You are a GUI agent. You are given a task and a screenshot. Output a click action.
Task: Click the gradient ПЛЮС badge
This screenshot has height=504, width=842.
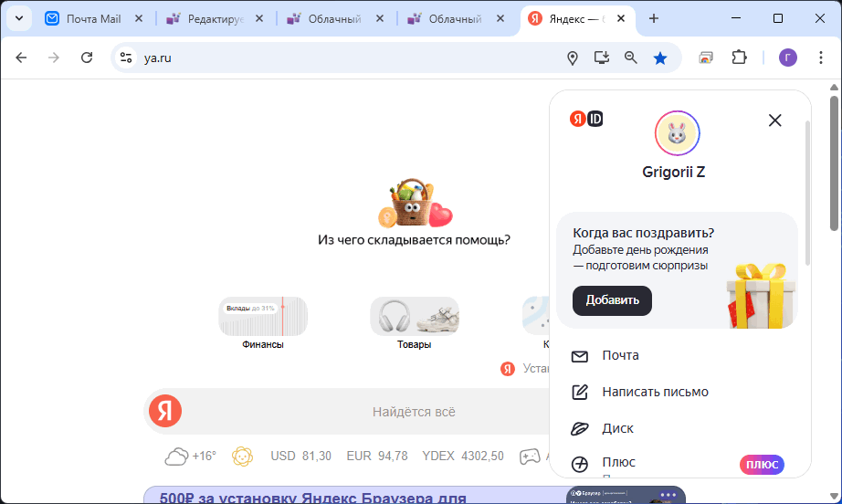[x=762, y=464]
